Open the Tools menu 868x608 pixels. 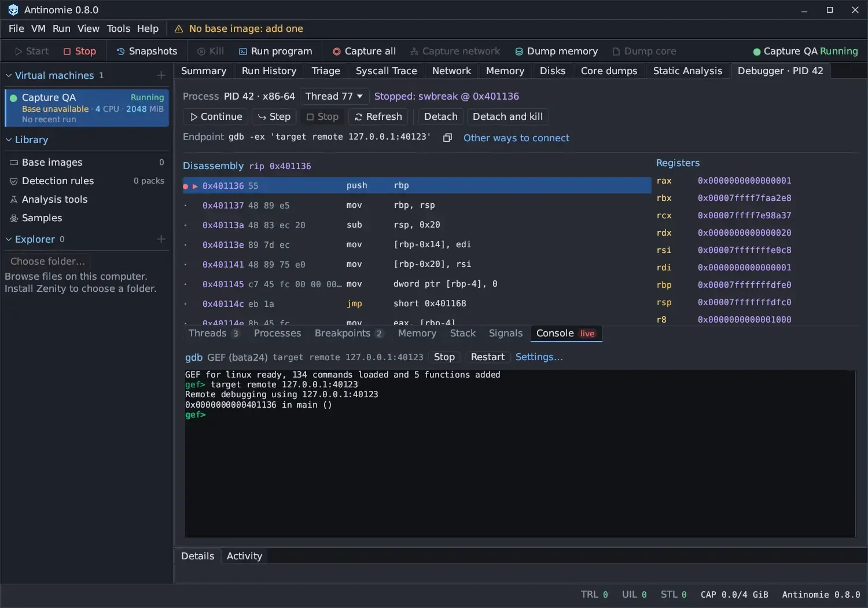pos(119,28)
